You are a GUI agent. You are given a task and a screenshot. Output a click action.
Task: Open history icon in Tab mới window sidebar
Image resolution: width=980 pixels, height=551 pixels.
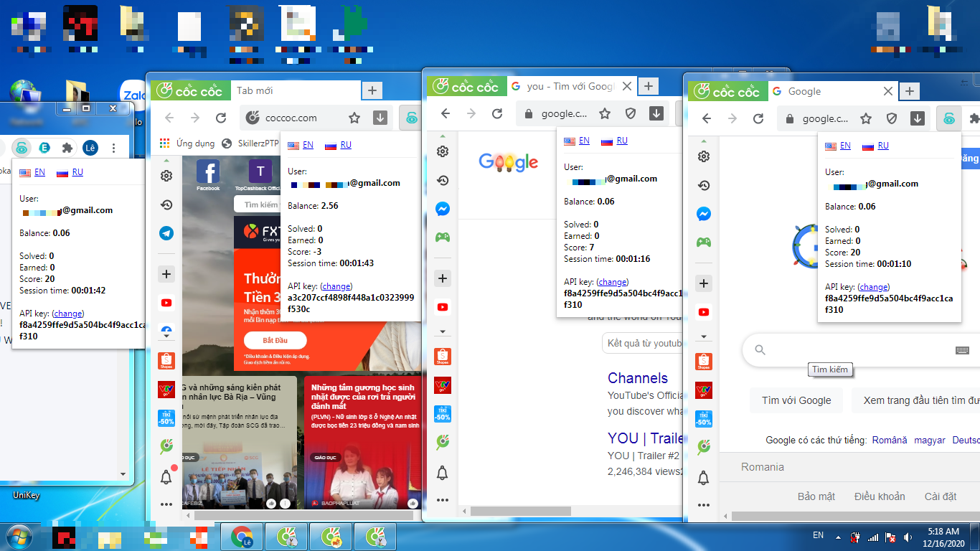pos(166,205)
